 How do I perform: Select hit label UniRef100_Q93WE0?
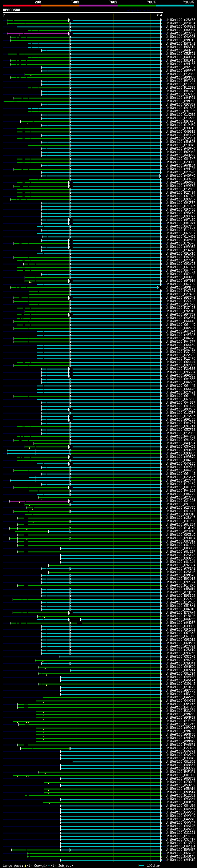(180, 454)
